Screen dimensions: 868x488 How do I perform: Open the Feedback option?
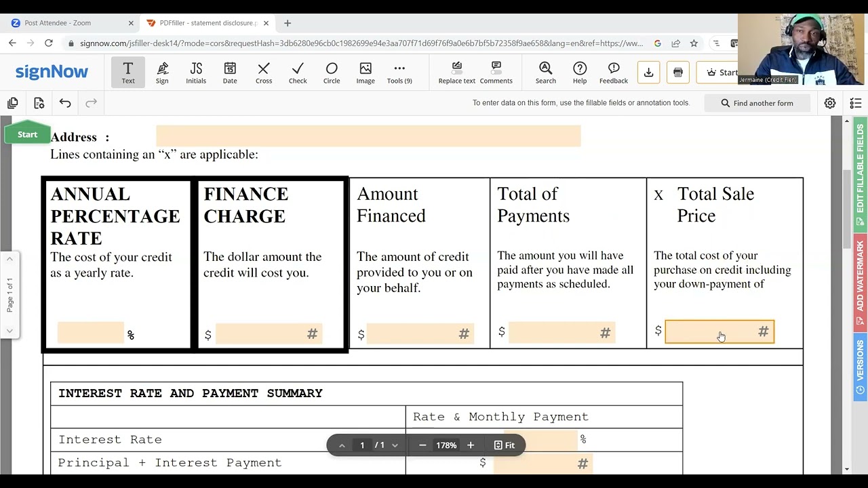pos(614,73)
